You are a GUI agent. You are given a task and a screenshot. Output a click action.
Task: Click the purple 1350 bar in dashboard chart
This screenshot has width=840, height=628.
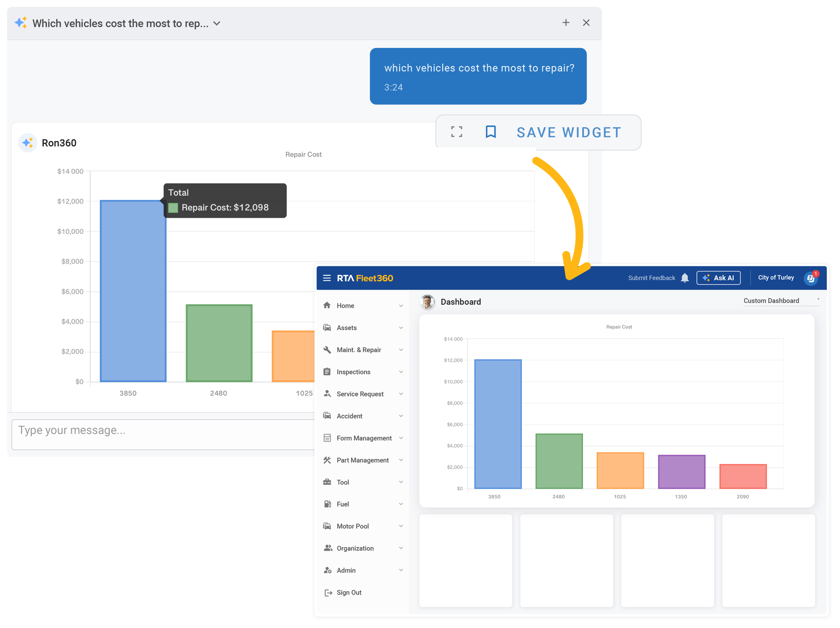pyautogui.click(x=681, y=472)
